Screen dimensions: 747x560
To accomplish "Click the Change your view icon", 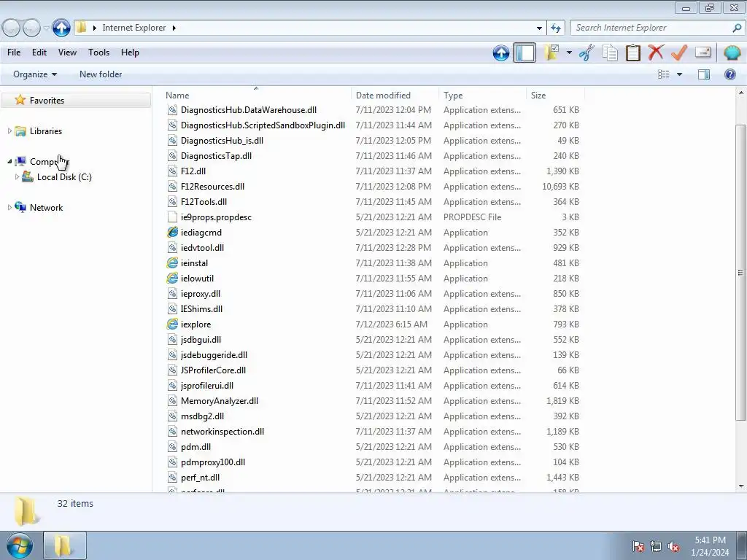I will tap(664, 74).
